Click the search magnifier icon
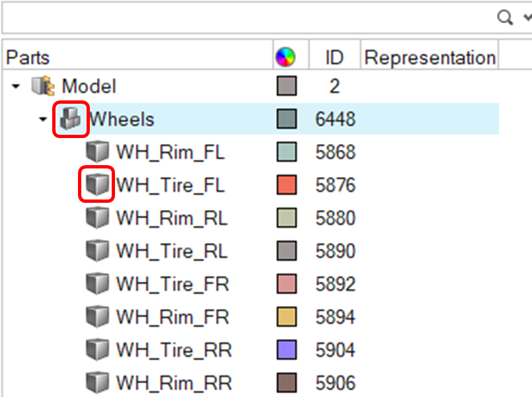The image size is (532, 397). [505, 17]
